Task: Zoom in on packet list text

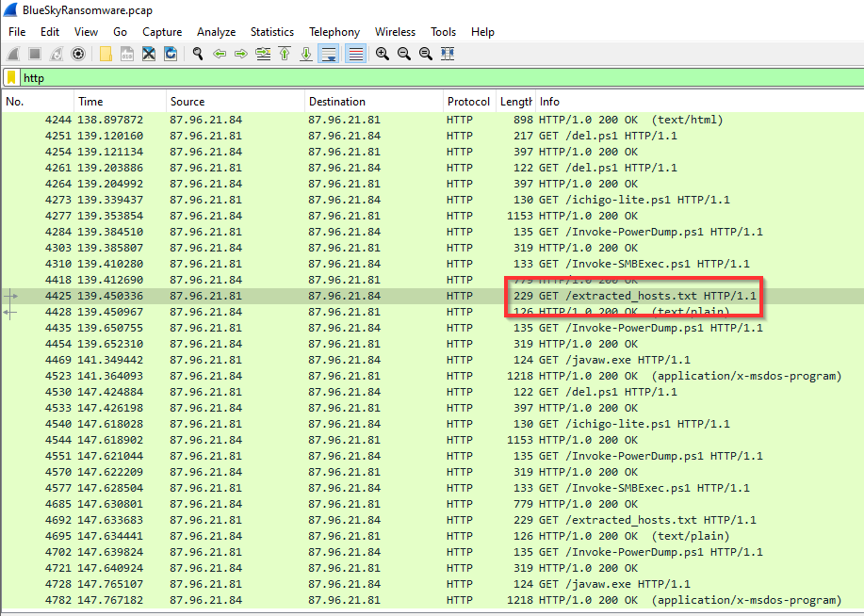Action: [382, 54]
